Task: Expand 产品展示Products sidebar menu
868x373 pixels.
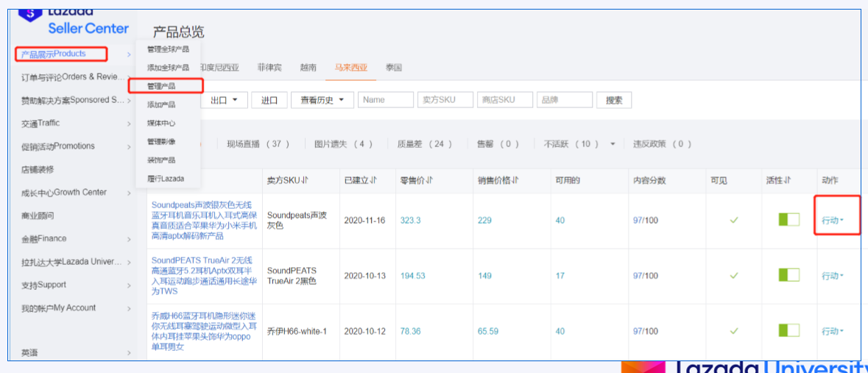Action: pyautogui.click(x=76, y=54)
